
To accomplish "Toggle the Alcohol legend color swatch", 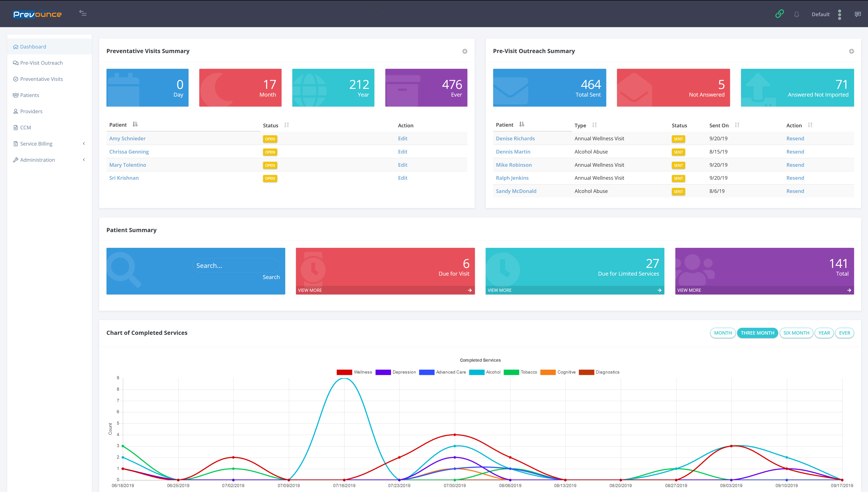I will point(477,372).
